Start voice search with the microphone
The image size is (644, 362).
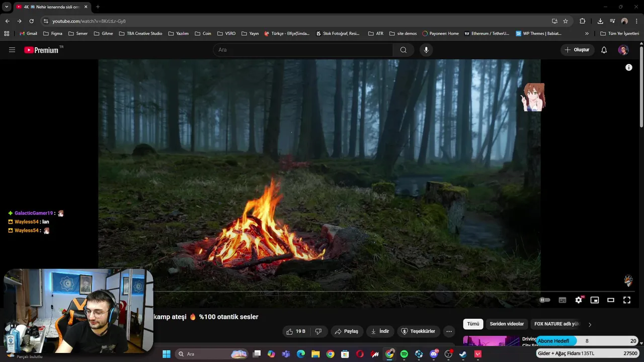point(426,50)
